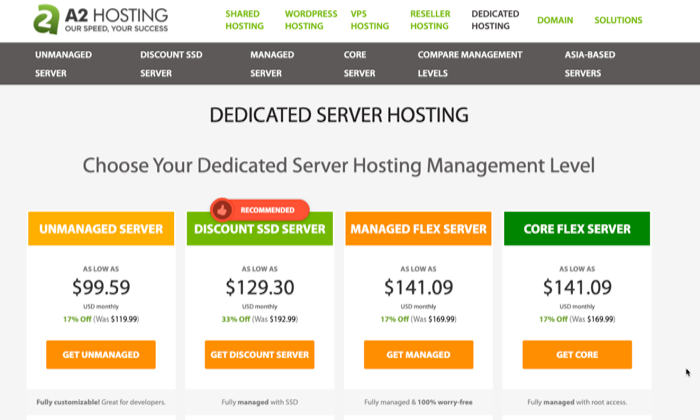
Task: Click the Discount SSD Server card header
Action: (x=259, y=229)
